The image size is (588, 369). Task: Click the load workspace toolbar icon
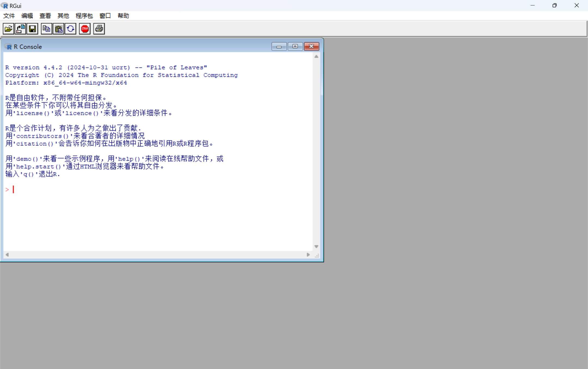[20, 29]
